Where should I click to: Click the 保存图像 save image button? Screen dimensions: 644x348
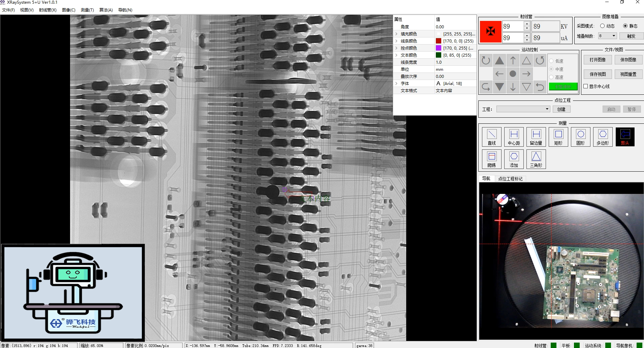(629, 60)
